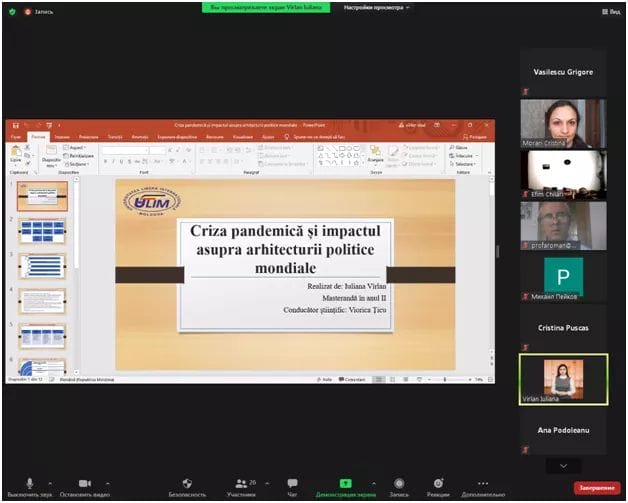This screenshot has height=503, width=628.
Task: Expand video options arrow beside camera
Action: [x=108, y=482]
